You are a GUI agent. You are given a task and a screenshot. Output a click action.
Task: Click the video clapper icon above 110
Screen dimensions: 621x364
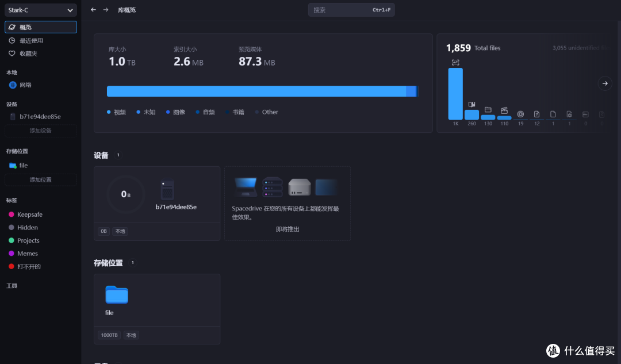504,110
